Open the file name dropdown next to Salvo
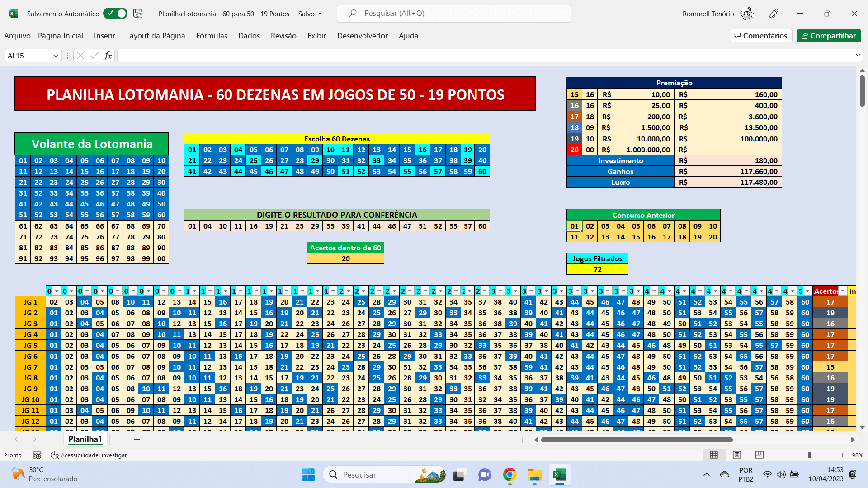The width and height of the screenshot is (868, 488). pyautogui.click(x=321, y=14)
